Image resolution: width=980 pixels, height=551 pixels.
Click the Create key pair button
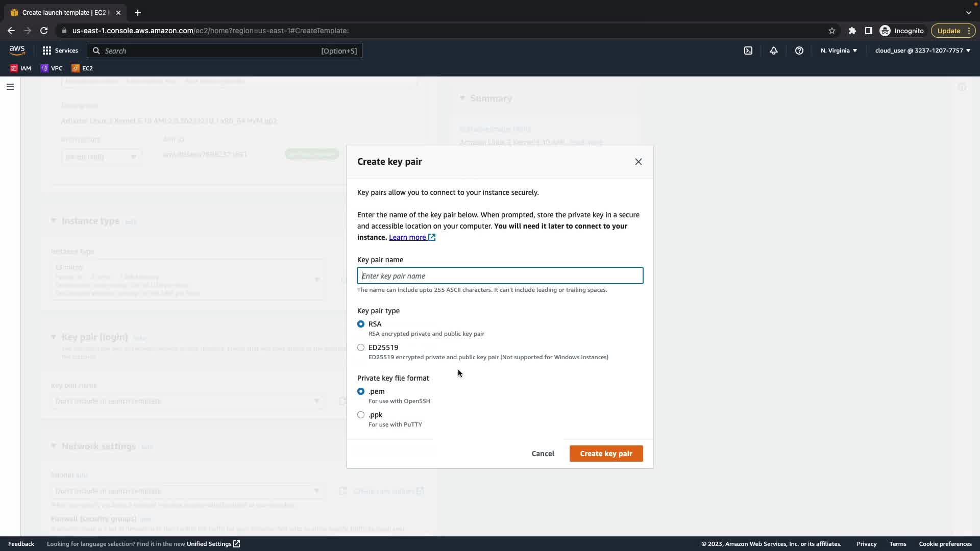[606, 454]
